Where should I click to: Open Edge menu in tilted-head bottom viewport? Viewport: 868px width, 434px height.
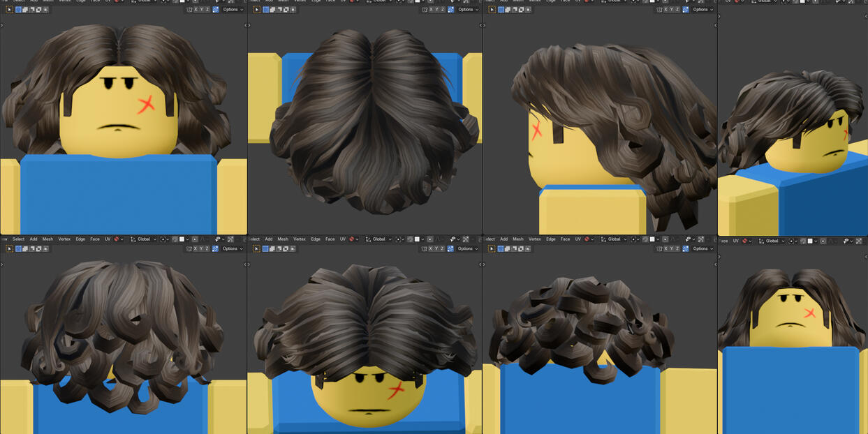tap(316, 239)
